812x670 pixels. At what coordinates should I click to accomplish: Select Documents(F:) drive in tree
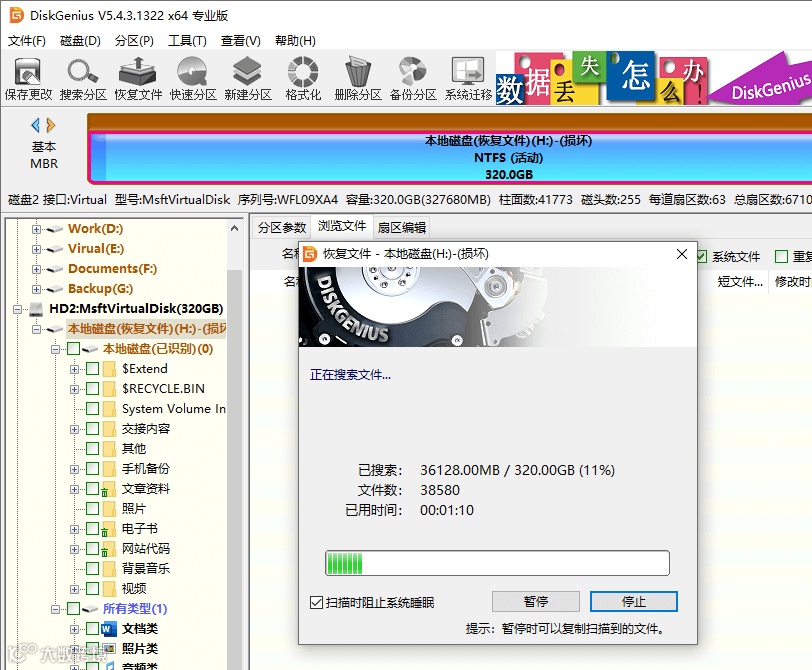[112, 269]
